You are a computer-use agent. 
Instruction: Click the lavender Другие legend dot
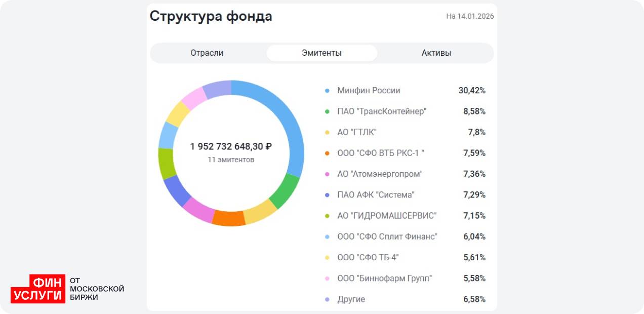(x=327, y=300)
